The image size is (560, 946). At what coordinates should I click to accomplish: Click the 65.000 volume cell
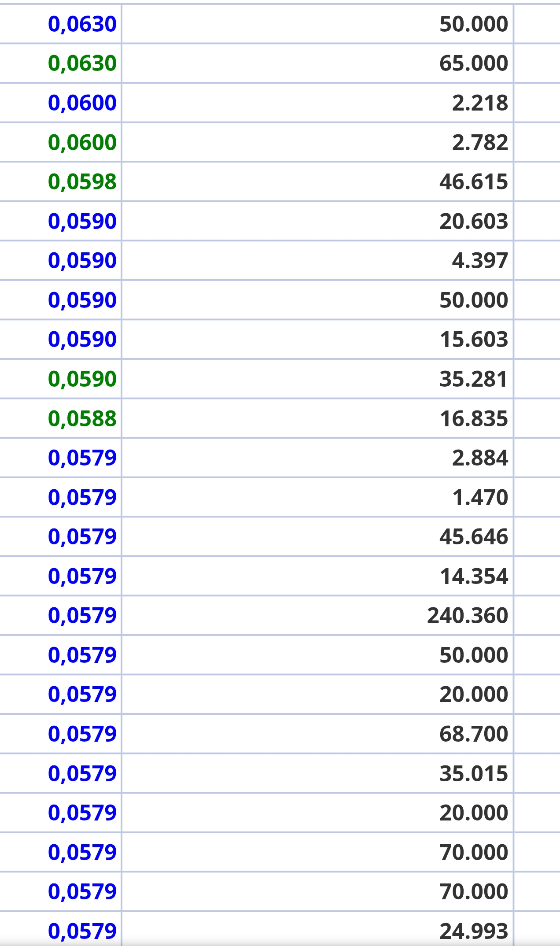pyautogui.click(x=474, y=63)
